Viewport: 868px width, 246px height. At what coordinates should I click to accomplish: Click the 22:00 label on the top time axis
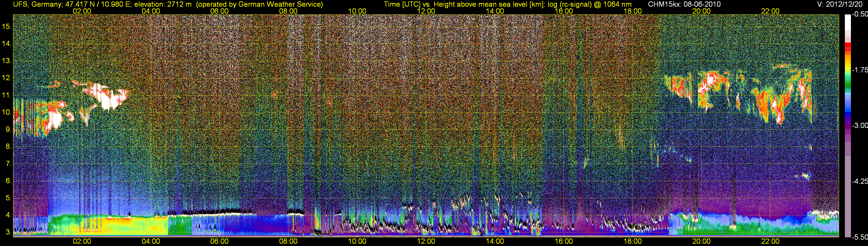pos(770,11)
